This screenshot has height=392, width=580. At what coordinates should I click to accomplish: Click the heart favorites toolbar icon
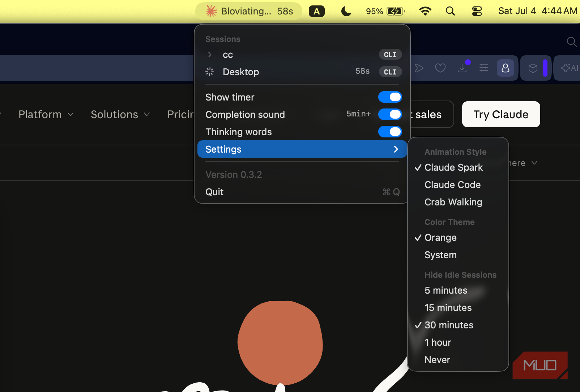(440, 68)
